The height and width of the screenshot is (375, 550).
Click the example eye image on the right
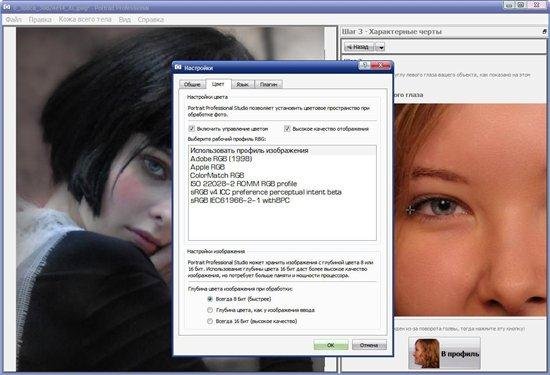[x=470, y=210]
